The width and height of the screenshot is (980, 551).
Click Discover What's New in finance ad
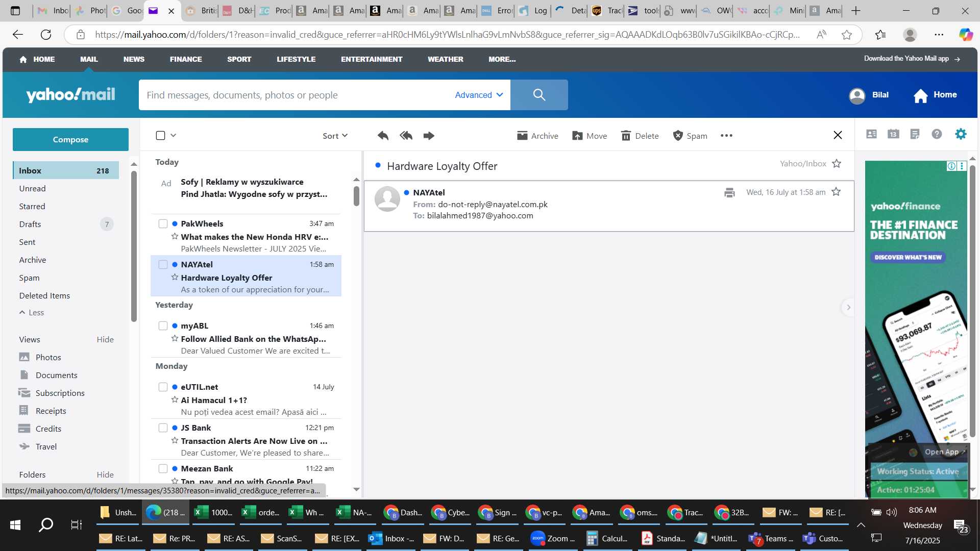pos(908,257)
